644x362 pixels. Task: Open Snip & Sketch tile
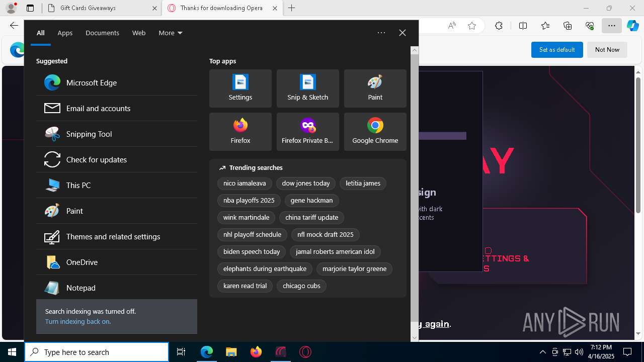[308, 88]
